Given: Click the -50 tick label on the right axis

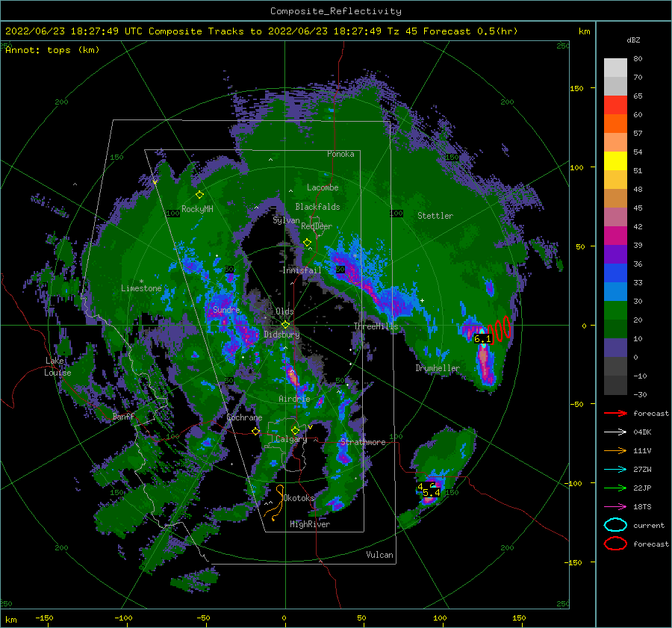Looking at the screenshot, I should click(x=577, y=404).
